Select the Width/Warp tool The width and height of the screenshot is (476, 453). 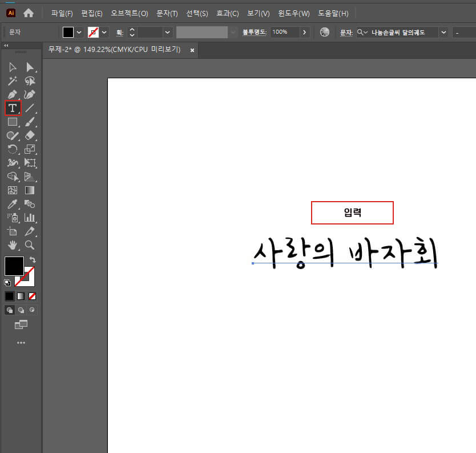coord(13,163)
